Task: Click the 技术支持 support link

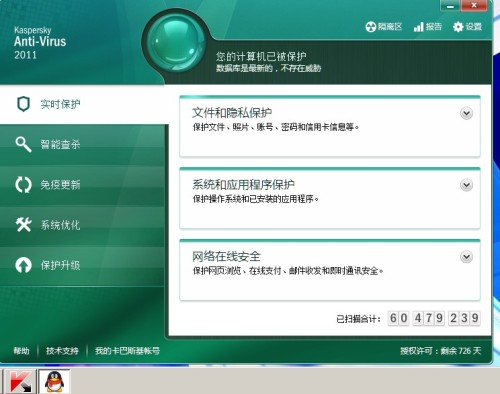Action: coord(62,351)
